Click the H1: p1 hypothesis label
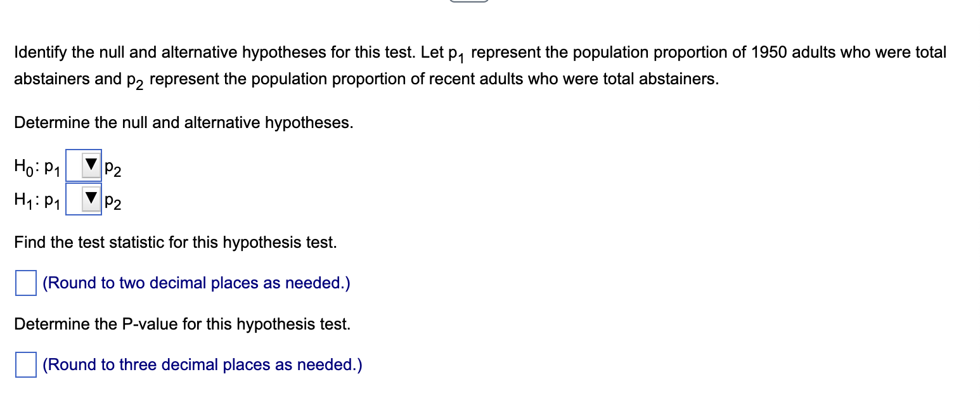The width and height of the screenshot is (980, 398). coord(35,200)
